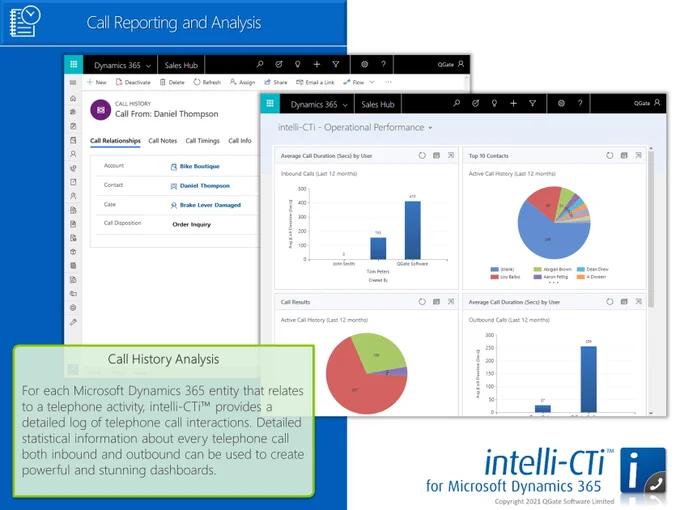
Task: Click dashboard vertical scrollbar thumb
Action: tap(651, 230)
